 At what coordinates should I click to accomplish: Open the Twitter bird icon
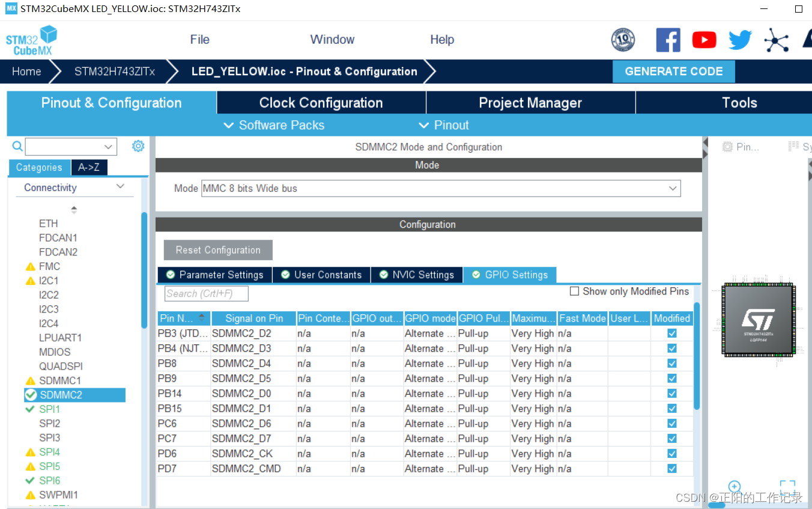741,40
